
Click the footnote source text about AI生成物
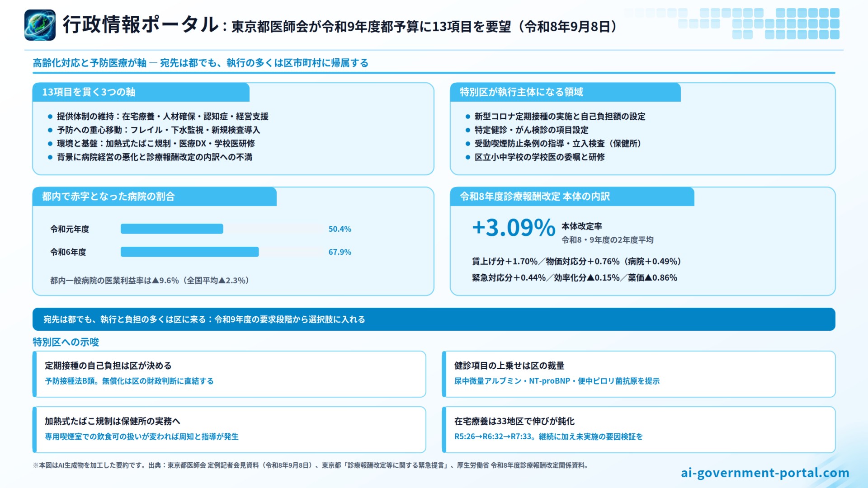tap(311, 465)
